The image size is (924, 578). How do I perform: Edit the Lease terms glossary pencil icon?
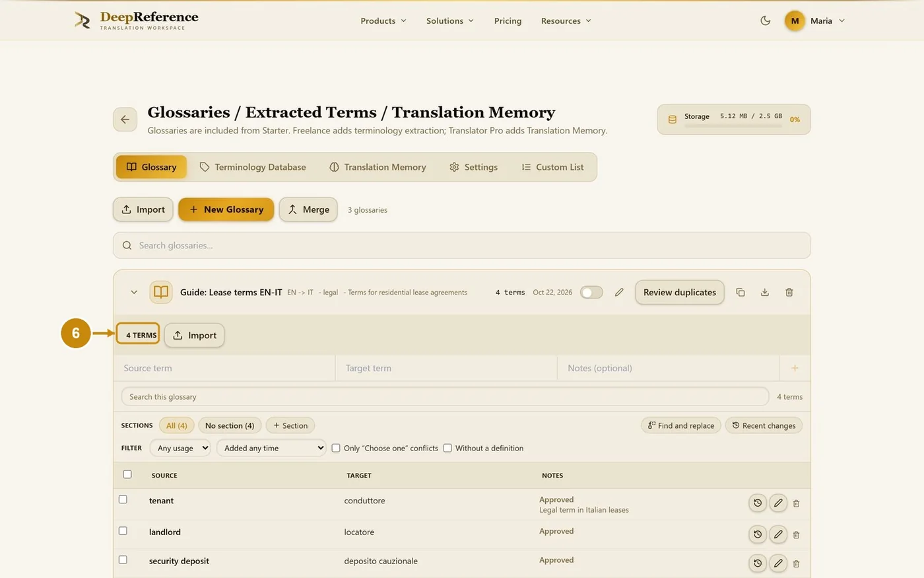619,292
